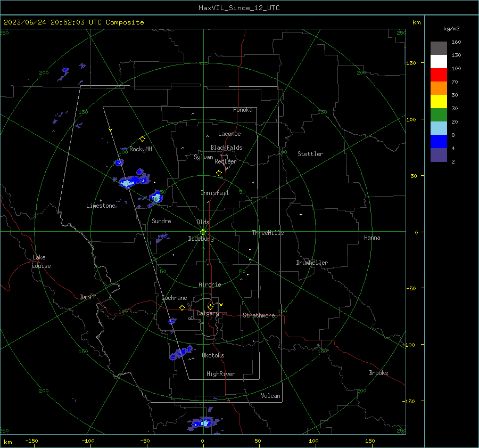Click the Olds town label
The height and width of the screenshot is (448, 479).
203,222
